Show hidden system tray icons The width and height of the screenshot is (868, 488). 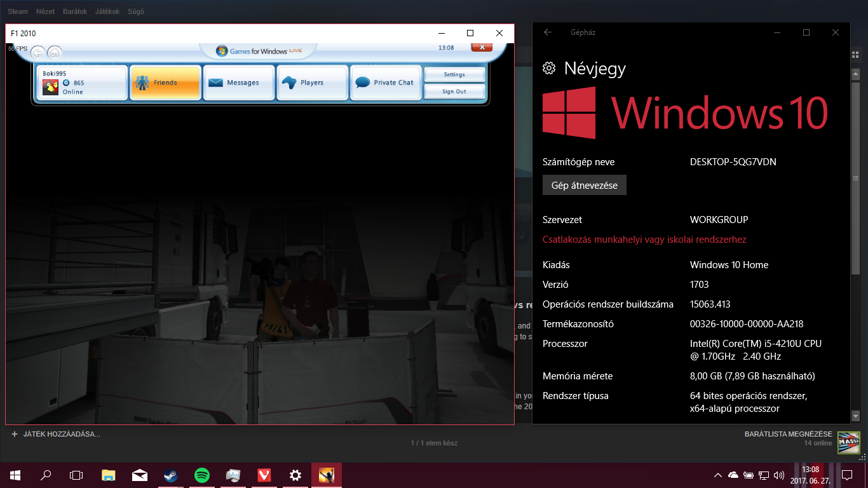pyautogui.click(x=718, y=475)
